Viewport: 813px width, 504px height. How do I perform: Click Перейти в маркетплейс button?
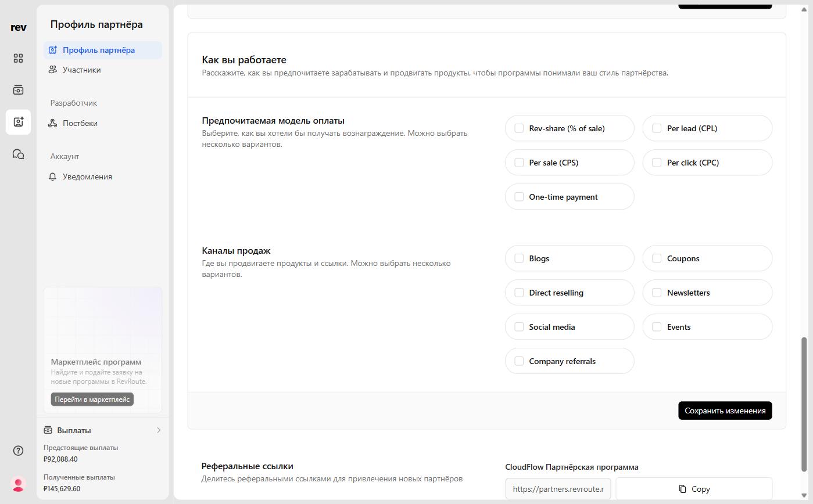92,399
